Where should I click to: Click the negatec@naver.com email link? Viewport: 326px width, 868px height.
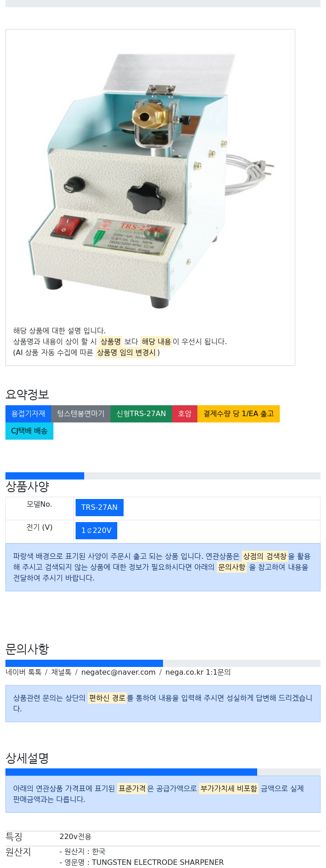[118, 672]
